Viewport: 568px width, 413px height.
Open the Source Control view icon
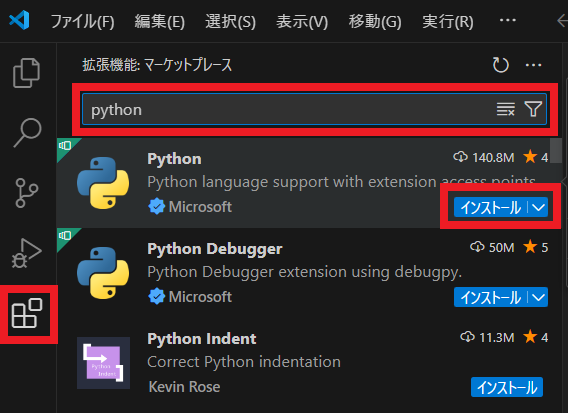click(27, 193)
